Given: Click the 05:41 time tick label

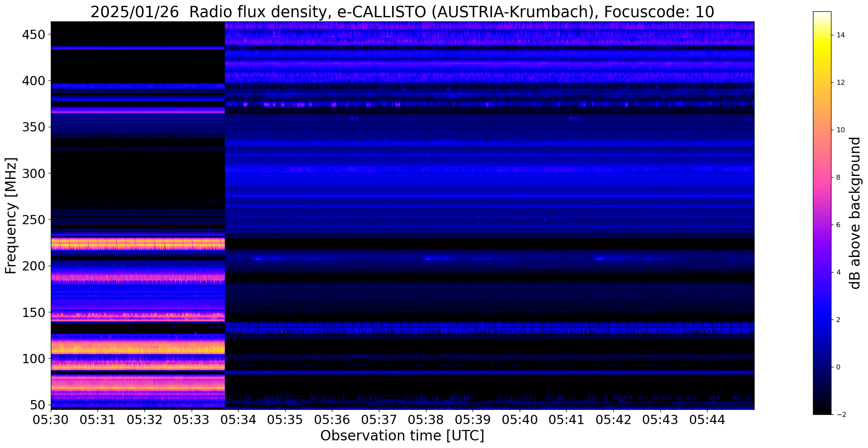Looking at the screenshot, I should (x=567, y=419).
